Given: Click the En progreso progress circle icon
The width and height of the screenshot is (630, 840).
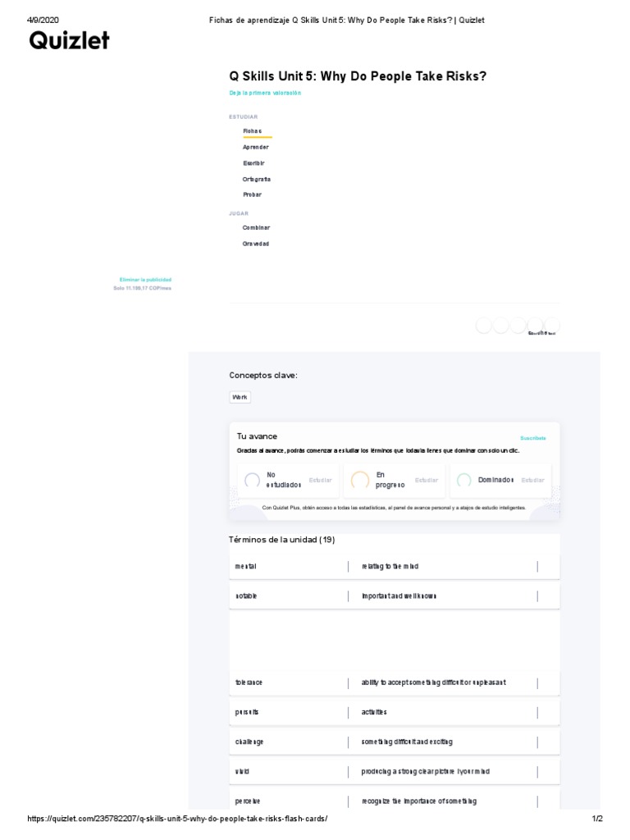Looking at the screenshot, I should pyautogui.click(x=359, y=480).
